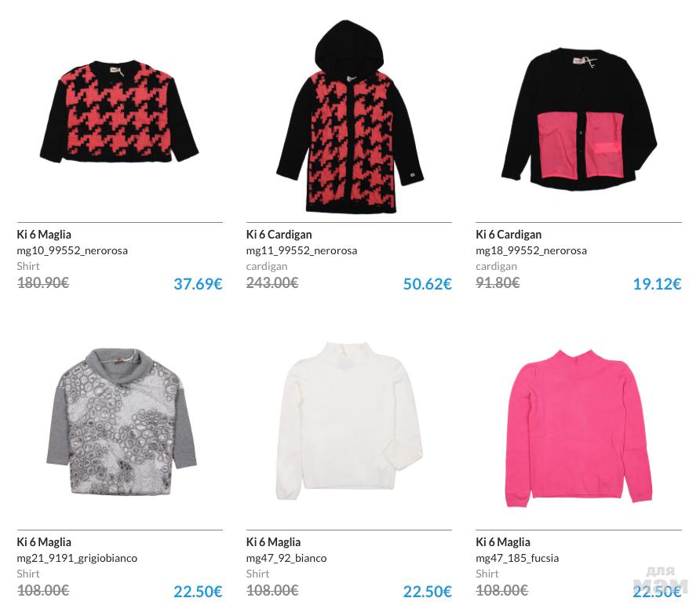The height and width of the screenshot is (605, 700).
Task: Click the Ki 6 Cardigan title above mg11_99552_nerorosa
Action: point(279,235)
